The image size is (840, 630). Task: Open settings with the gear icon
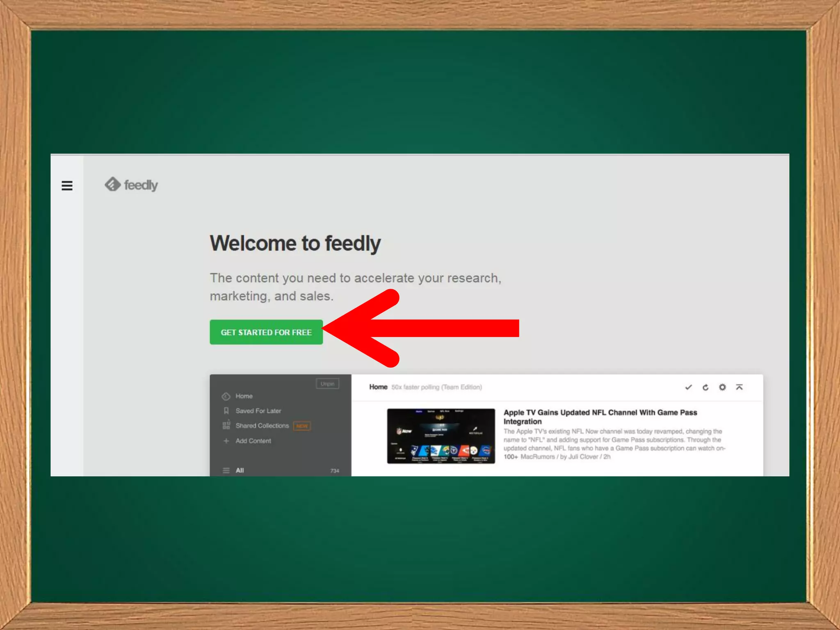click(722, 387)
